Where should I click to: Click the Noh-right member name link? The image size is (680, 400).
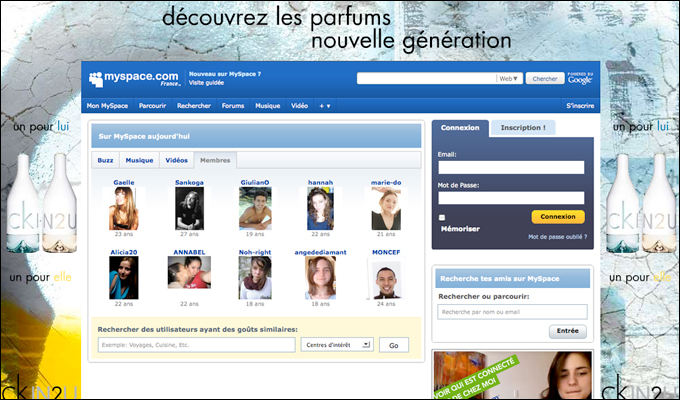(x=255, y=252)
